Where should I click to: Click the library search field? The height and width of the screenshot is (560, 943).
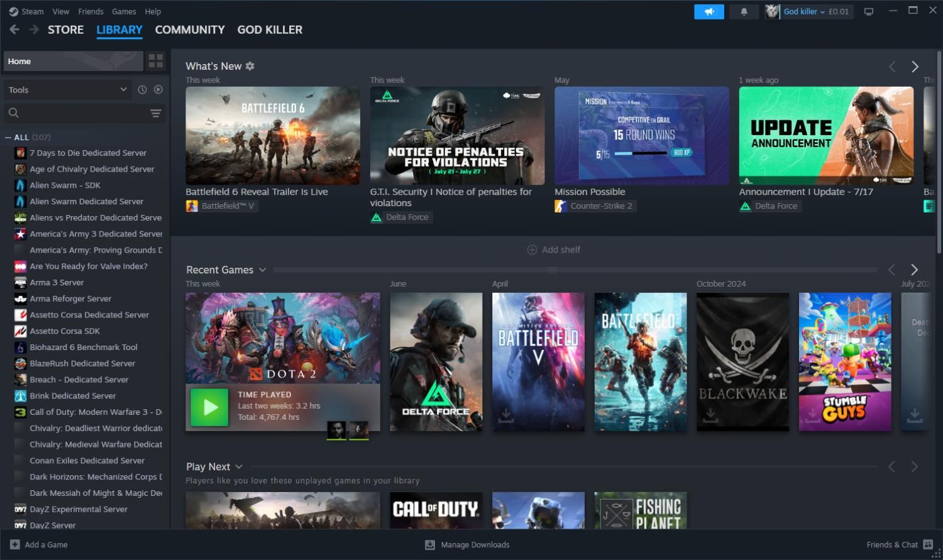(85, 113)
